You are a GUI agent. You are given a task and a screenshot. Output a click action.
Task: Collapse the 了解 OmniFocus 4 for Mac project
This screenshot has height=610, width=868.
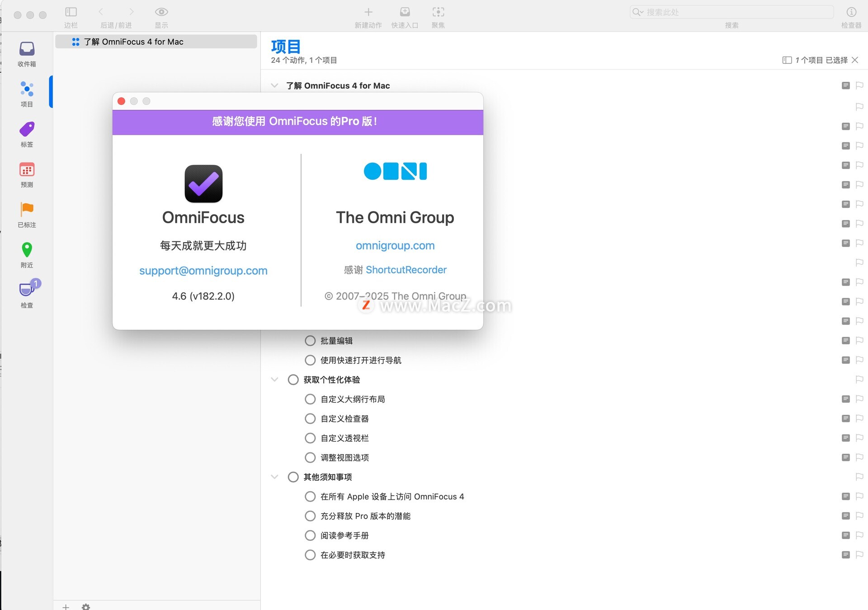(x=274, y=85)
